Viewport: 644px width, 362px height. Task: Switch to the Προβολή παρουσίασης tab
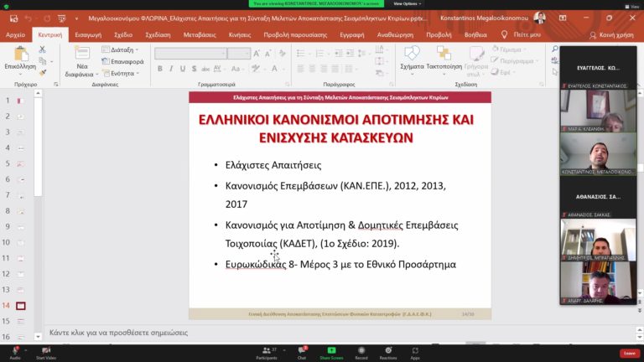pos(295,35)
